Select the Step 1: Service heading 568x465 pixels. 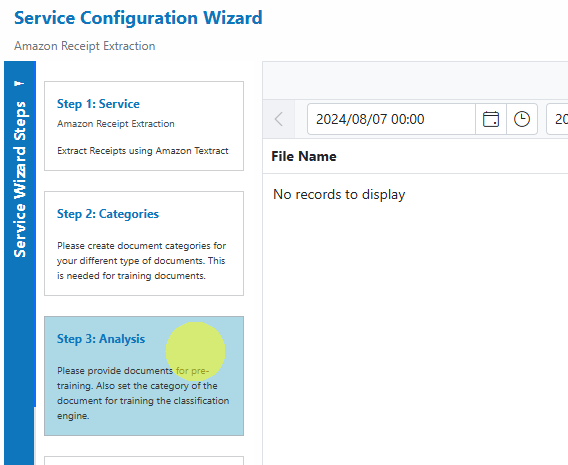(x=98, y=104)
